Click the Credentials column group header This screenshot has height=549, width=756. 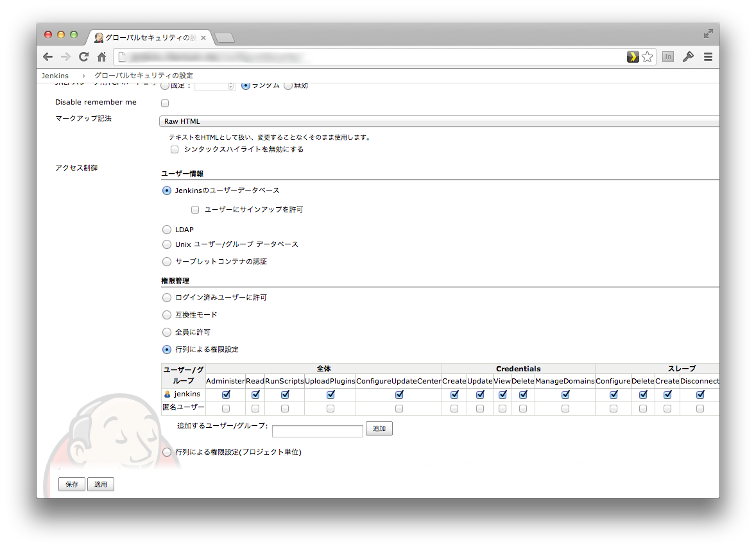[519, 369]
